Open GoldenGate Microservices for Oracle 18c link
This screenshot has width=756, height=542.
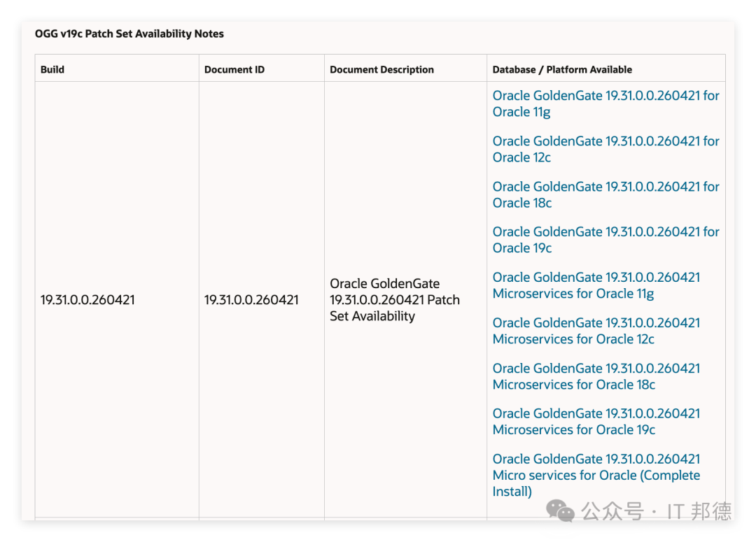[x=596, y=376]
